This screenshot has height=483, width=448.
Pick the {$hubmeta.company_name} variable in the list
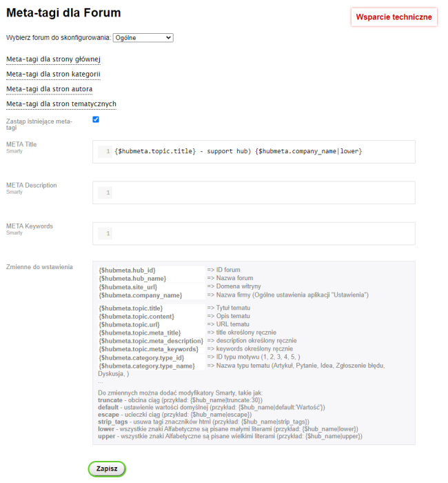[141, 295]
